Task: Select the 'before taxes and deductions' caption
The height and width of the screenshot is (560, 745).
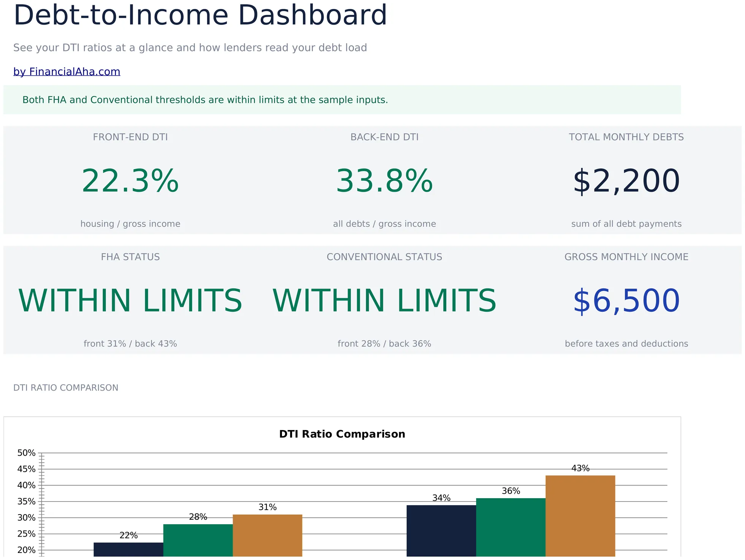Action: click(627, 344)
